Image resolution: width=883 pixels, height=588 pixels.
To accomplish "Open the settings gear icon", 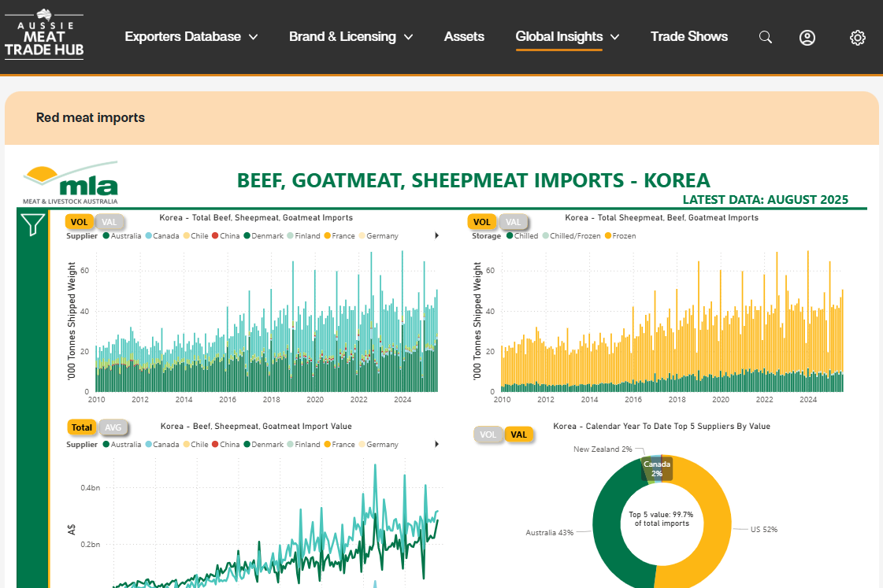I will click(858, 37).
